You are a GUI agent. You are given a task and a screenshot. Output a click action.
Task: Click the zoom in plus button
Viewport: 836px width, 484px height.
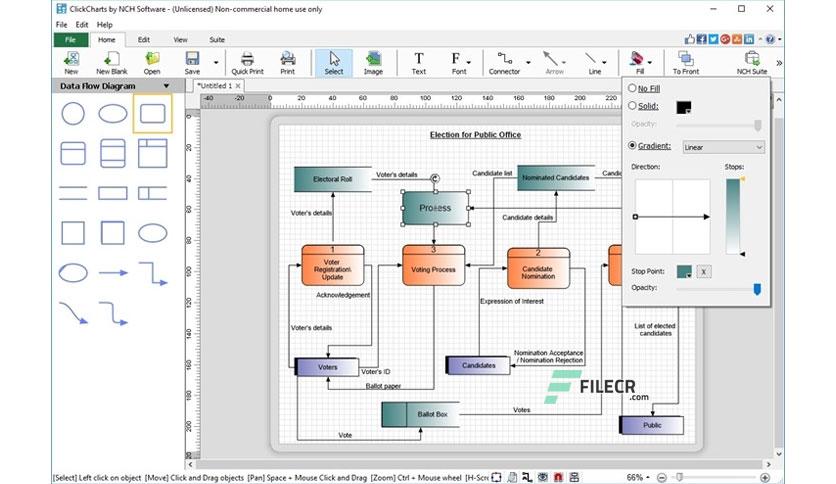tap(765, 478)
